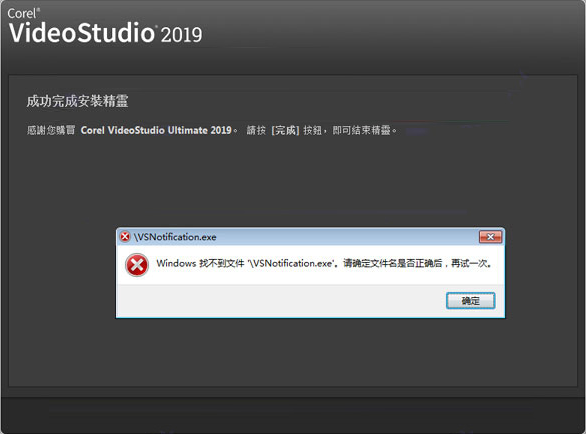Screen dimensions: 586x434
Task: Close the VSNotification.exe error dialog
Action: pyautogui.click(x=490, y=237)
